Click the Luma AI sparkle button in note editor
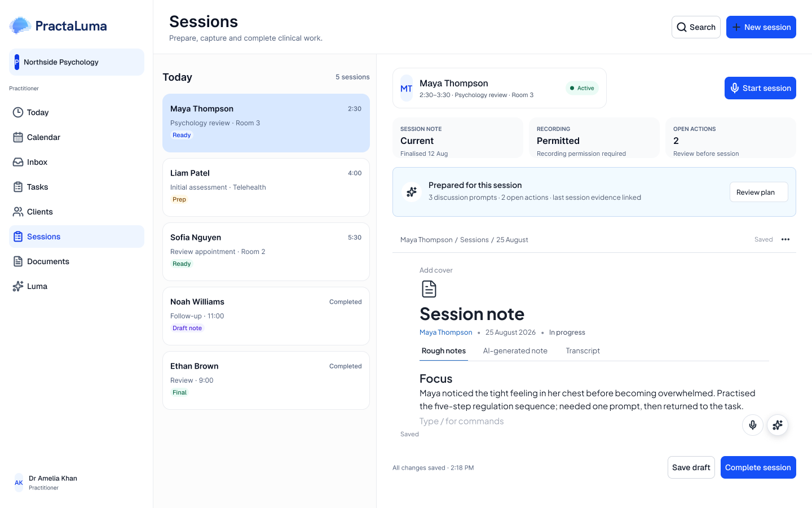Image resolution: width=812 pixels, height=508 pixels. click(778, 425)
